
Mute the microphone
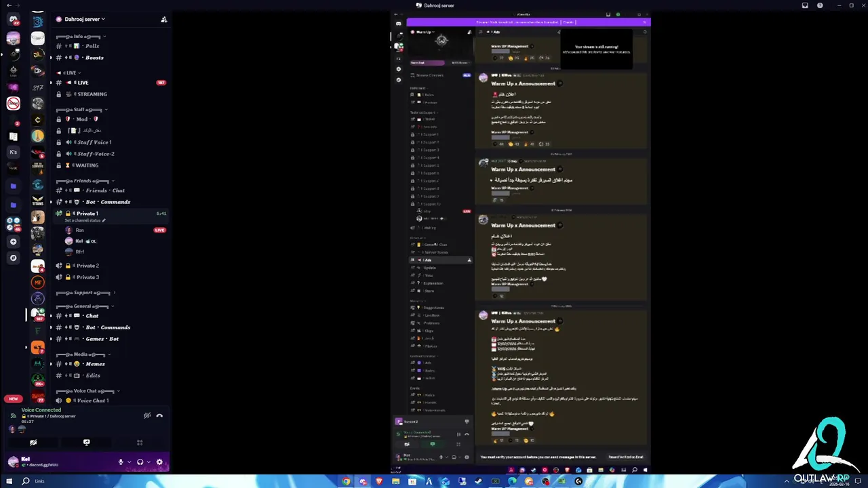pyautogui.click(x=121, y=462)
